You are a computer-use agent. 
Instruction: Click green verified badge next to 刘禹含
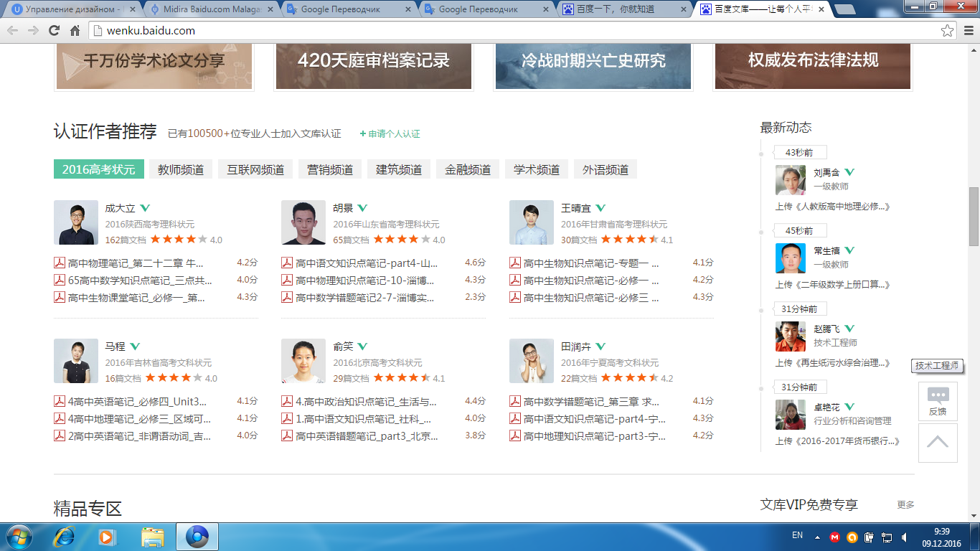[x=849, y=172]
